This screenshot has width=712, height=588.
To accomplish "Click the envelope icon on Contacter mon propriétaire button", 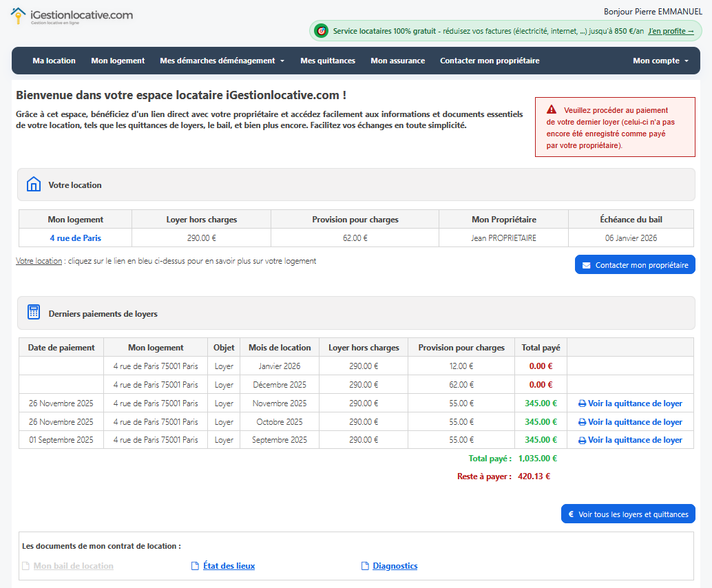I will tap(586, 265).
